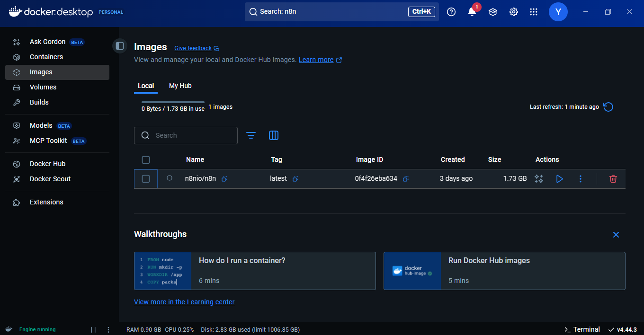Click the v4.44.3 version indicator
Image resolution: width=644 pixels, height=335 pixels.
click(x=622, y=329)
